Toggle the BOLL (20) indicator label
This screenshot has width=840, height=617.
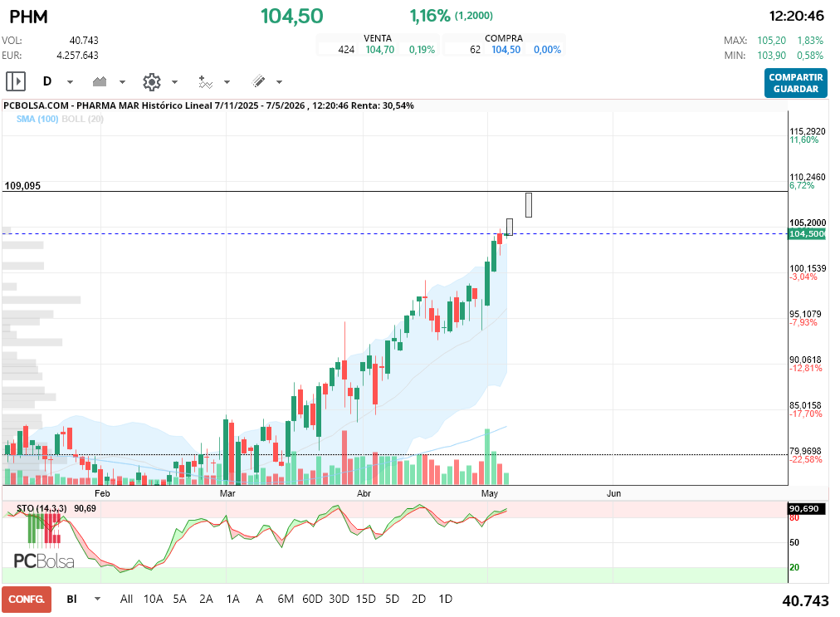pos(82,119)
